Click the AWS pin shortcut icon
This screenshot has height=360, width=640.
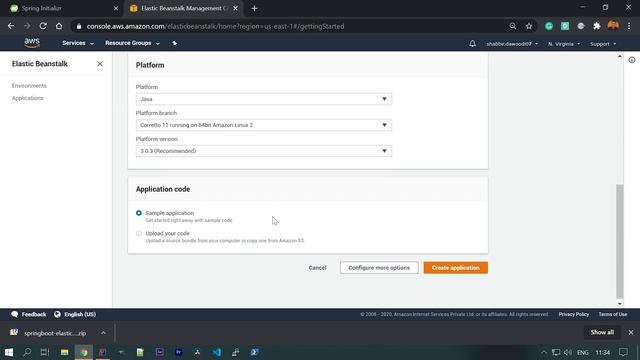[175, 43]
